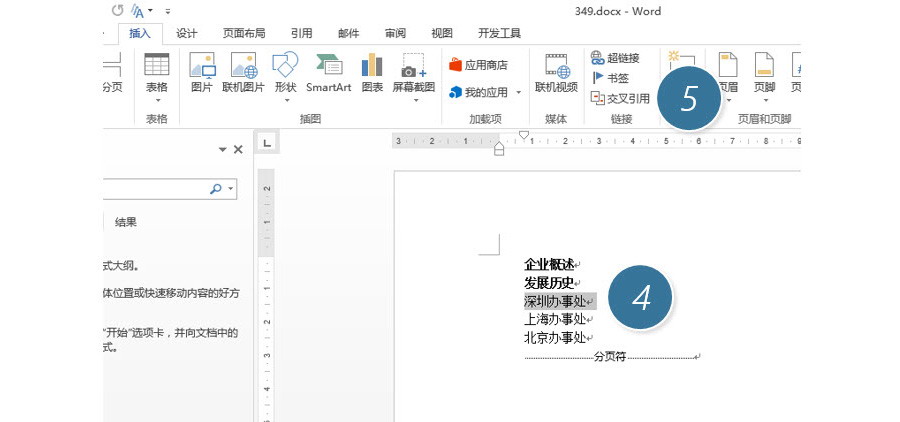Expand the 我的应用 dropdown arrow

point(518,92)
